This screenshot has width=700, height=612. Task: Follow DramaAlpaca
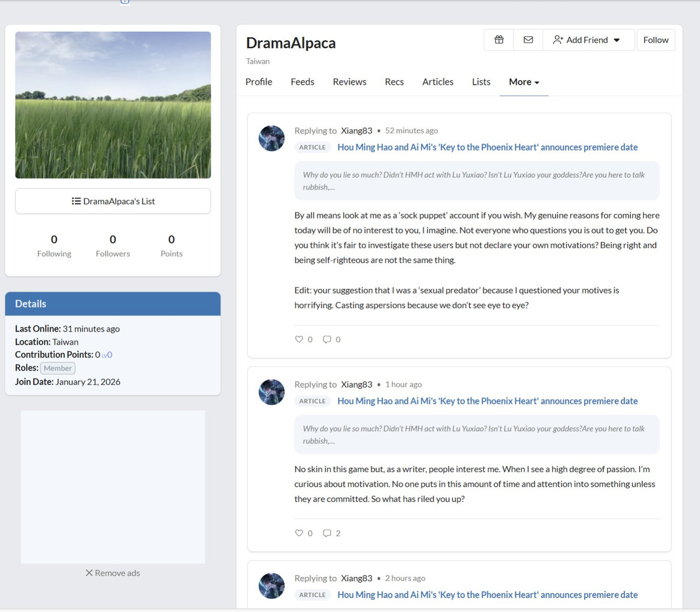(656, 40)
